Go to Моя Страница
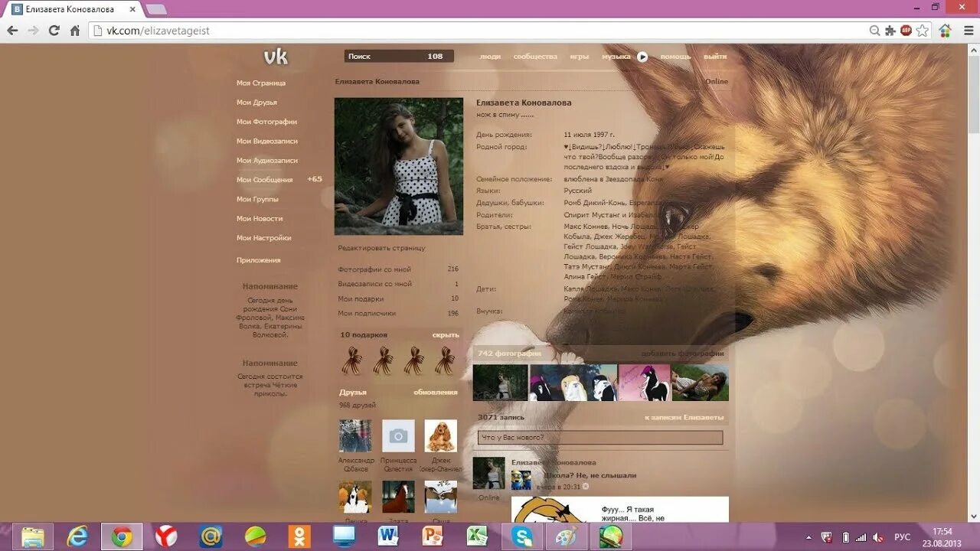 point(261,83)
